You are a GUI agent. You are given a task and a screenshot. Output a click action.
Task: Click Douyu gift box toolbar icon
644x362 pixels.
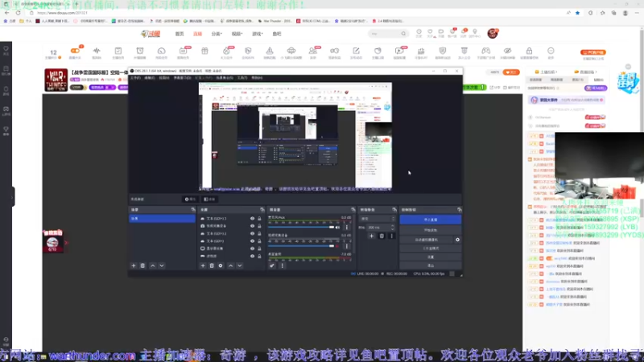click(x=204, y=51)
